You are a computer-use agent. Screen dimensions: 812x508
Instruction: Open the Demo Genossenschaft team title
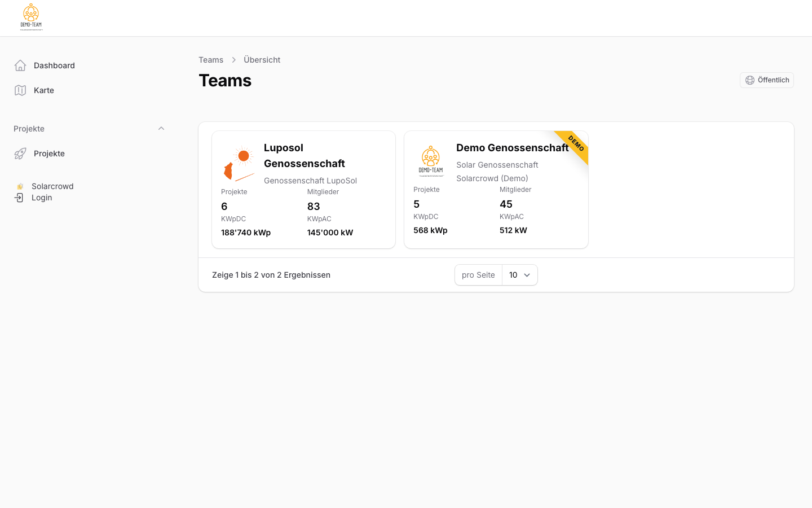tap(512, 147)
